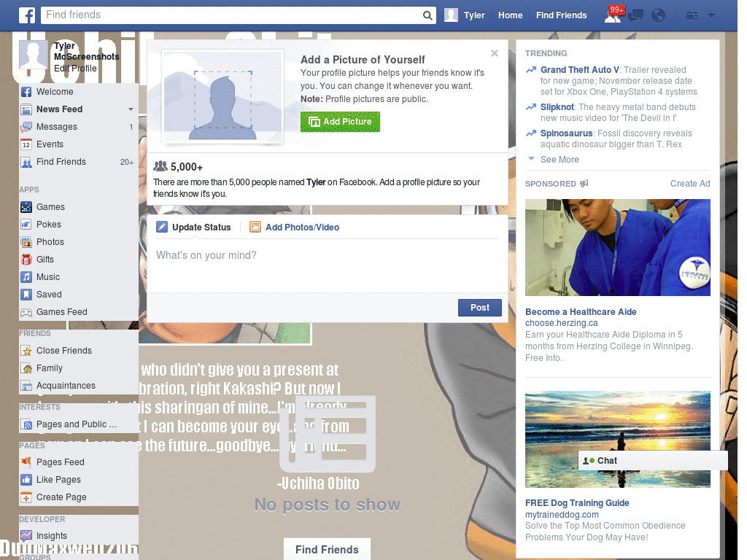Open the Create Page plus icon
The image size is (747, 560).
click(26, 497)
